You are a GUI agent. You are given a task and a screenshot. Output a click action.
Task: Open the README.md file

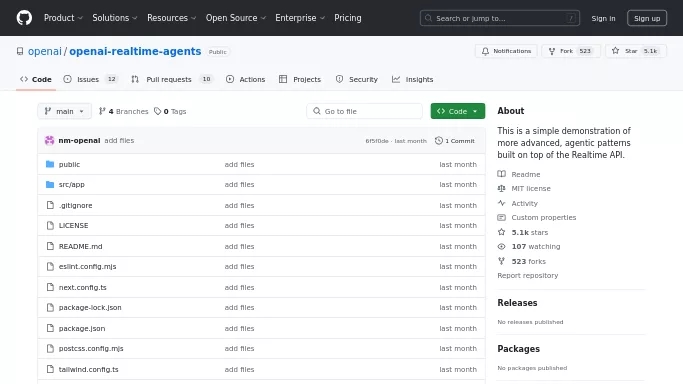[x=80, y=246]
